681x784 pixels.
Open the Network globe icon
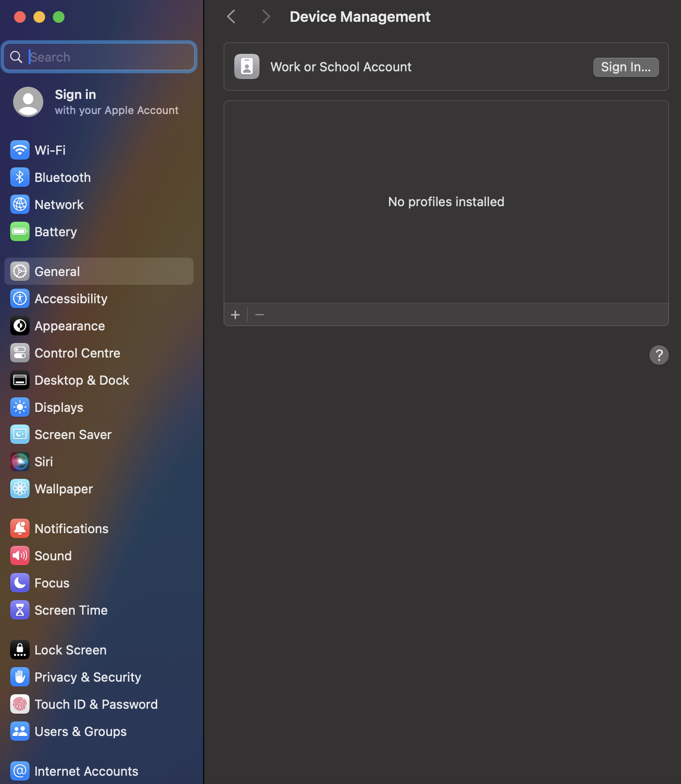point(20,205)
